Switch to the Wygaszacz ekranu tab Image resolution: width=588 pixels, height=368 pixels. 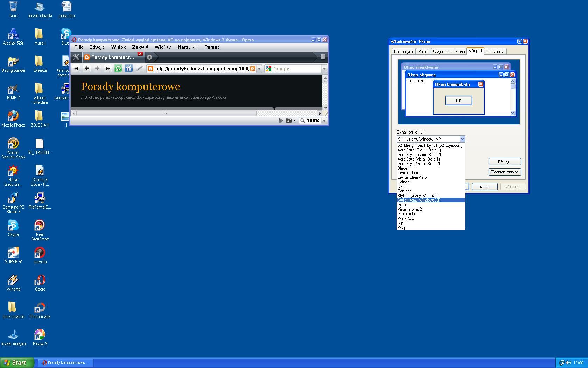449,52
